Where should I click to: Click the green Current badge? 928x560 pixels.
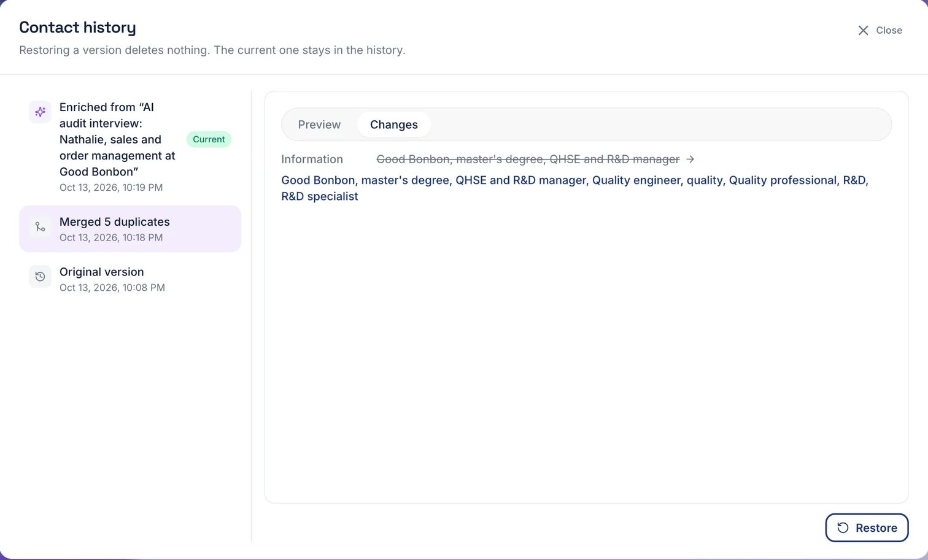point(209,139)
